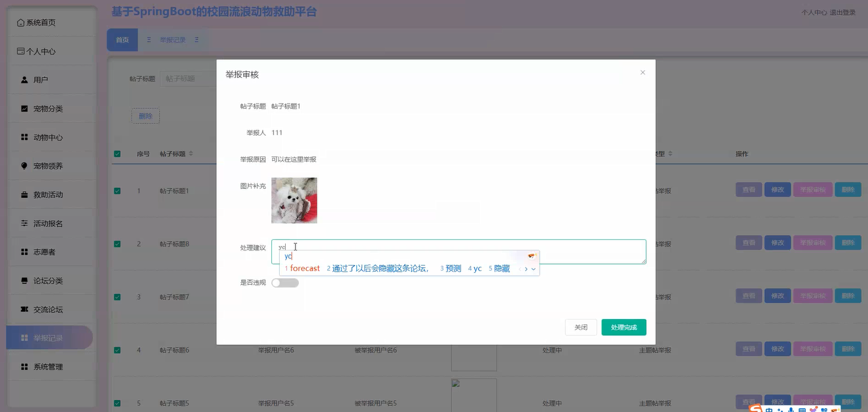868x412 pixels.
Task: Click the next-page arrow in candidate list
Action: point(526,269)
